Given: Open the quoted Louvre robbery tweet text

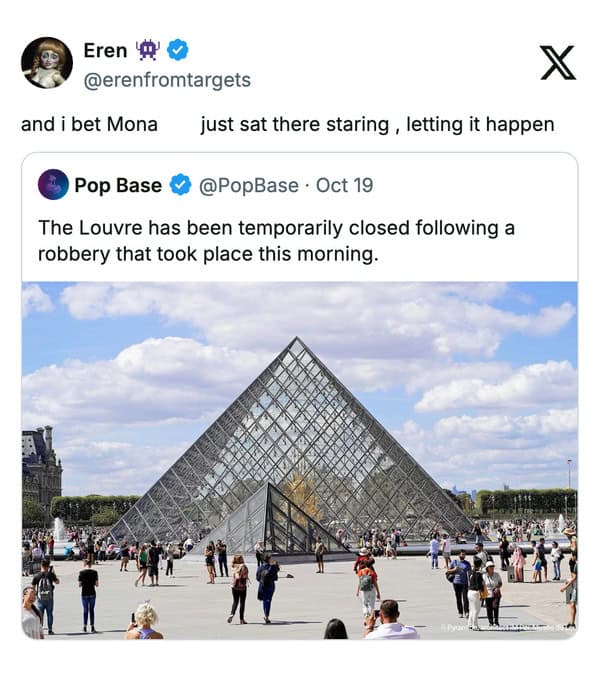Looking at the screenshot, I should (x=276, y=241).
